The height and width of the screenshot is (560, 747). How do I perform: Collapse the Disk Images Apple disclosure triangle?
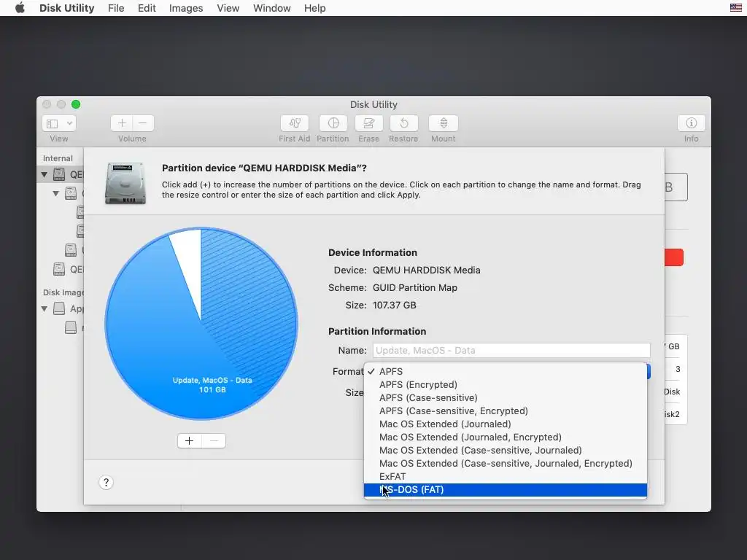[x=44, y=308]
